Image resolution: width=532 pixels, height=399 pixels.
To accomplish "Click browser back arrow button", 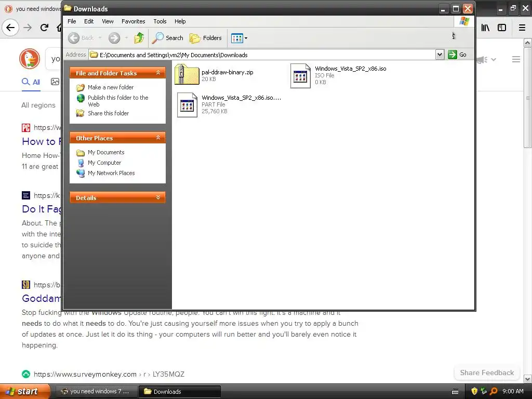I will tap(10, 28).
